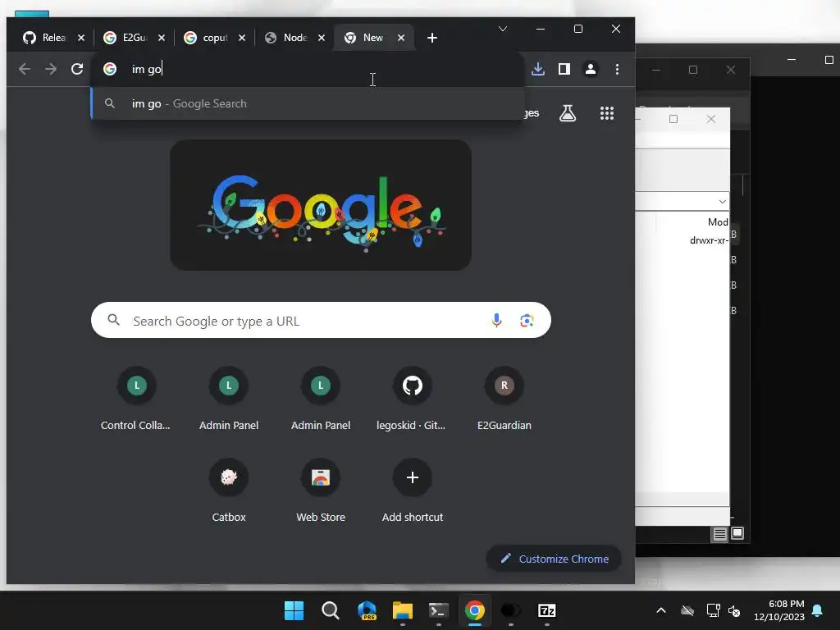This screenshot has height=630, width=840.
Task: Open the notification bell icon
Action: pos(818,610)
